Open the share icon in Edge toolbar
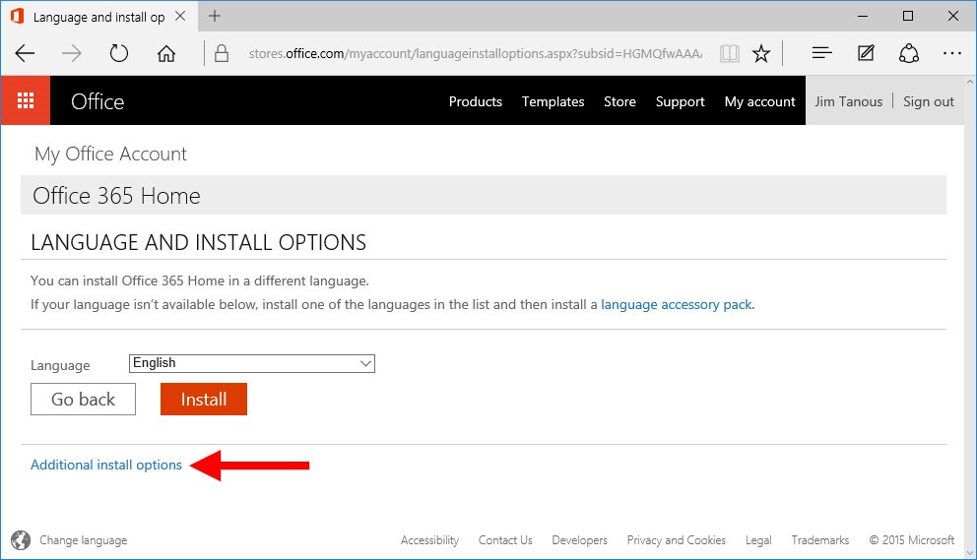 click(908, 53)
